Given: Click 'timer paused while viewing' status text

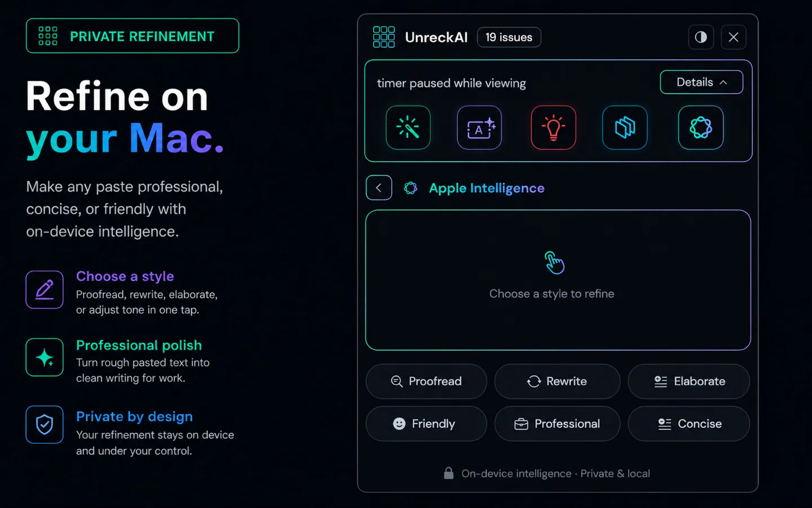Looking at the screenshot, I should (x=451, y=84).
